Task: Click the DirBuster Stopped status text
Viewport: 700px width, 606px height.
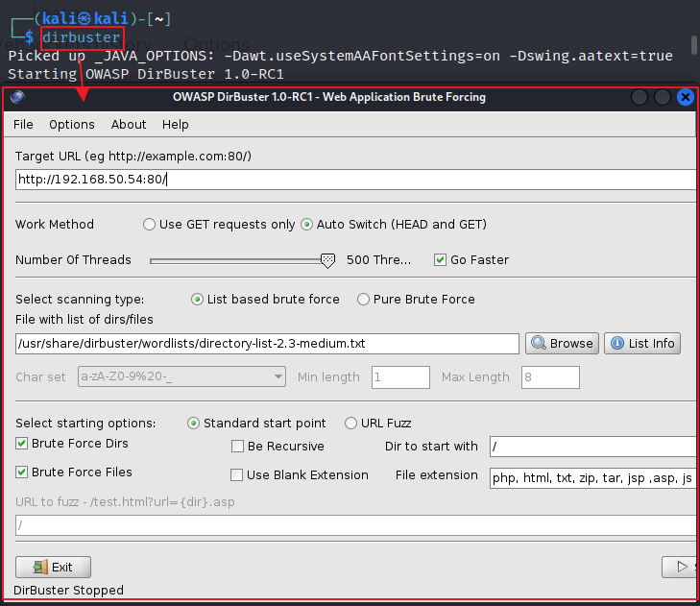Action: pyautogui.click(x=68, y=591)
